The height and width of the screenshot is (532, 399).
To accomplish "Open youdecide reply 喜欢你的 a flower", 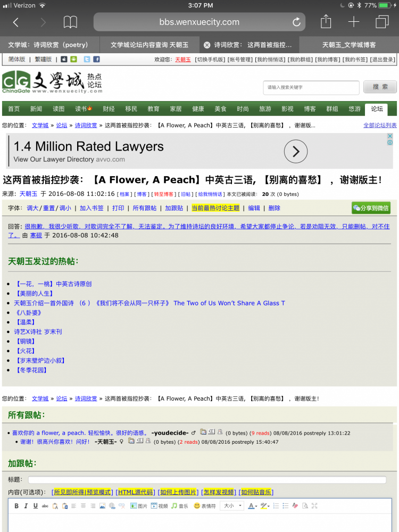I will pyautogui.click(x=80, y=433).
